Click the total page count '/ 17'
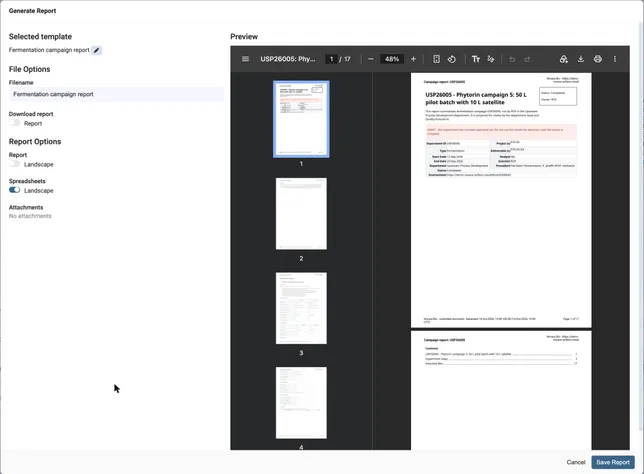The width and height of the screenshot is (644, 474). click(345, 59)
